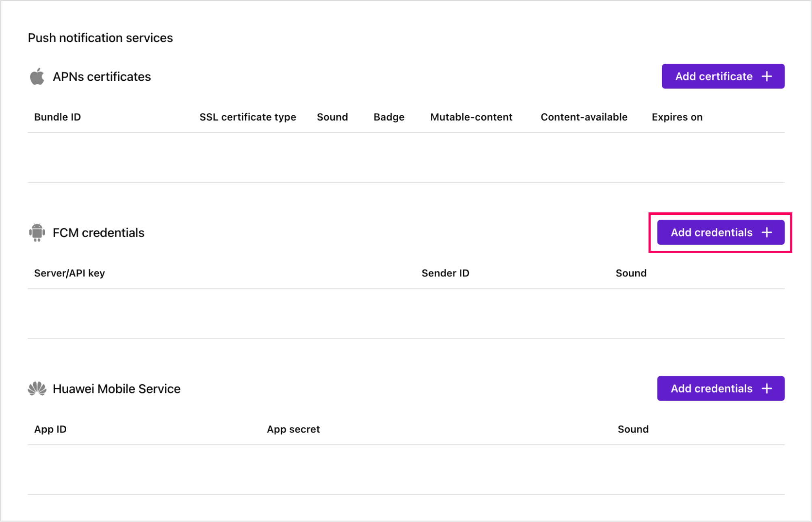Image resolution: width=812 pixels, height=522 pixels.
Task: Click the App ID column header
Action: pos(50,429)
